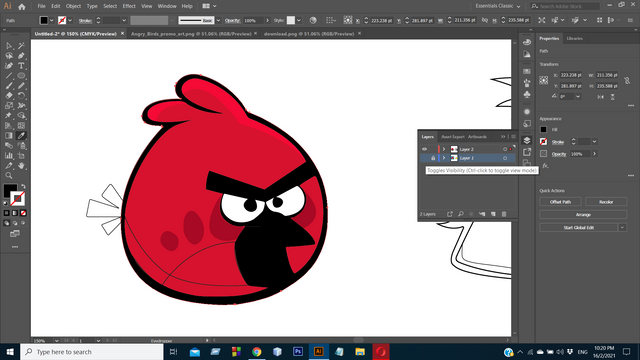Switch to Angry_Birds_promo_art.png document tab
640x360 pixels.
pyautogui.click(x=191, y=34)
